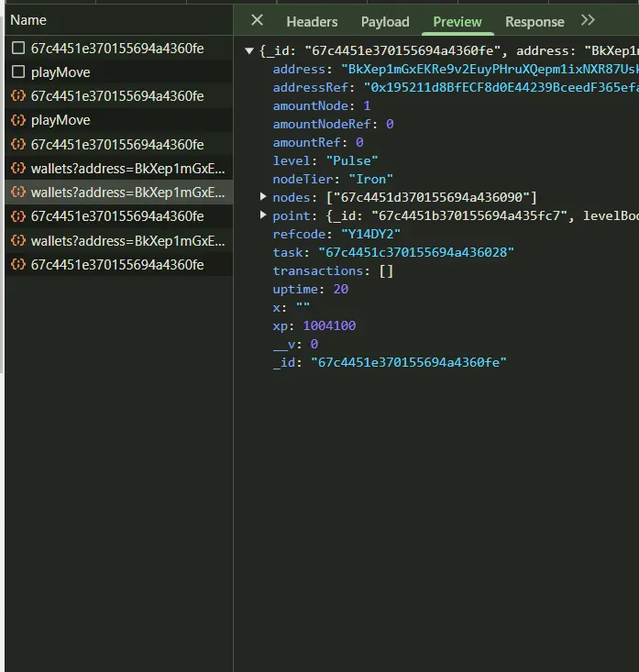Click the amountNodeRef property
The width and height of the screenshot is (639, 672).
point(322,125)
